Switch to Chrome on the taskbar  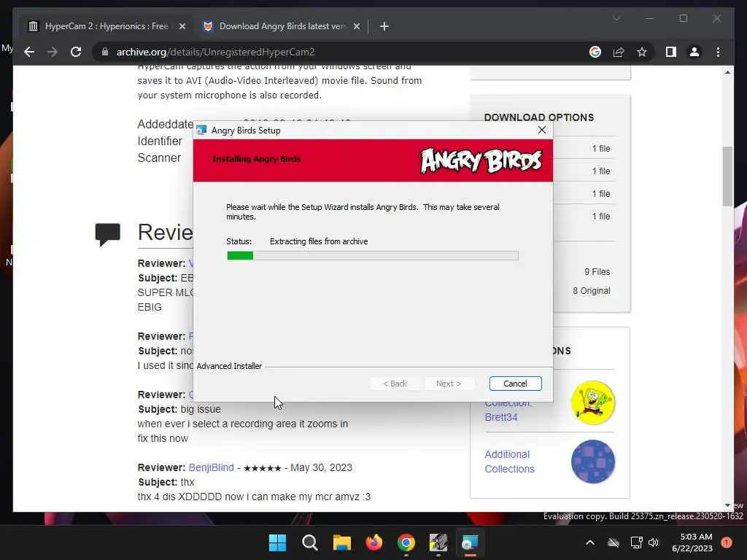(406, 542)
